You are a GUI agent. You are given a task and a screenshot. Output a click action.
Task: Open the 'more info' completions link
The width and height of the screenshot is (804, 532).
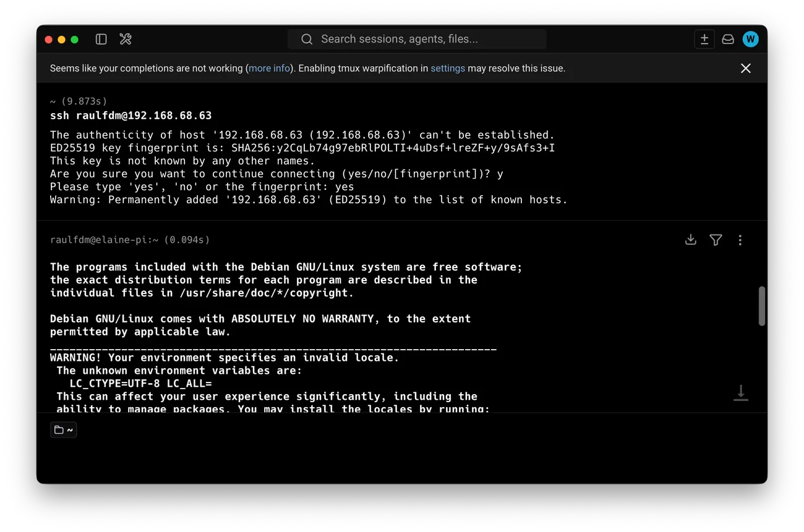click(269, 69)
